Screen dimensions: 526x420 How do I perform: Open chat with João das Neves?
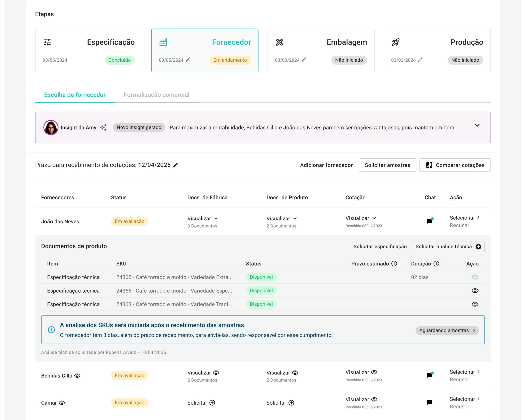(430, 221)
